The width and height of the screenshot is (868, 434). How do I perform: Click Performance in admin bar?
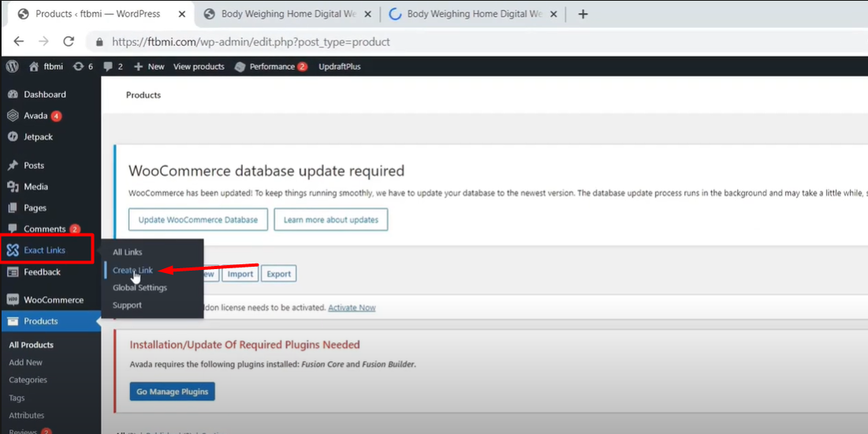click(x=272, y=66)
